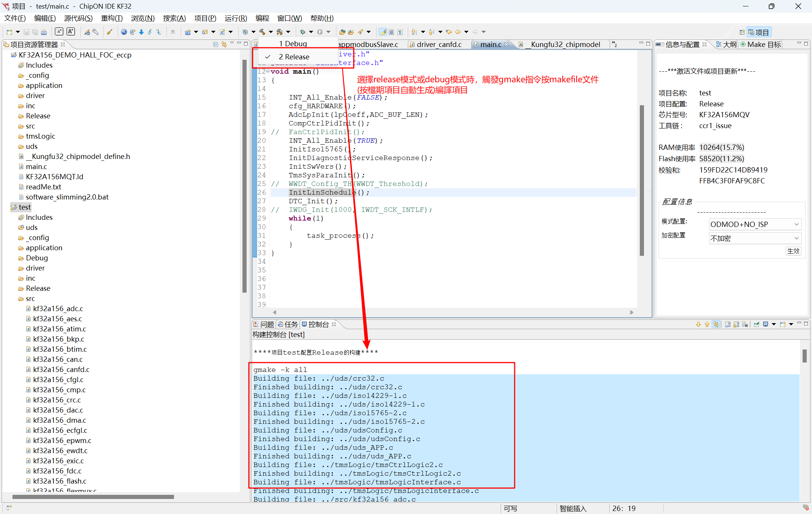
Task: Switch to the driver_canfd.c editor tab
Action: coord(439,44)
